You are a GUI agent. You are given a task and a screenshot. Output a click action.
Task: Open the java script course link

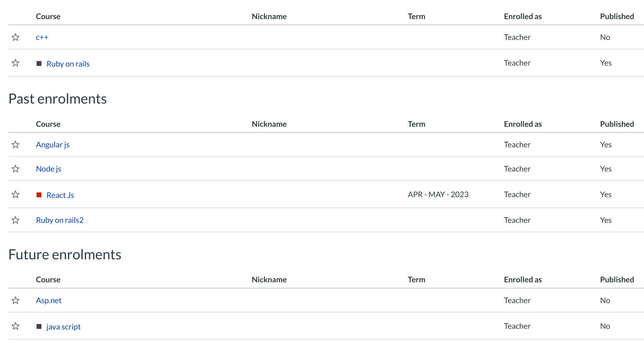click(63, 327)
